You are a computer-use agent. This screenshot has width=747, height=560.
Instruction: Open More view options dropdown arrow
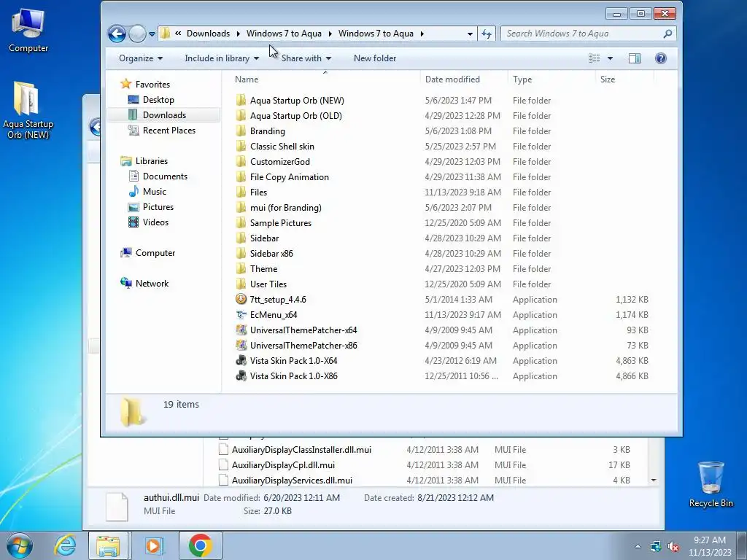(610, 58)
